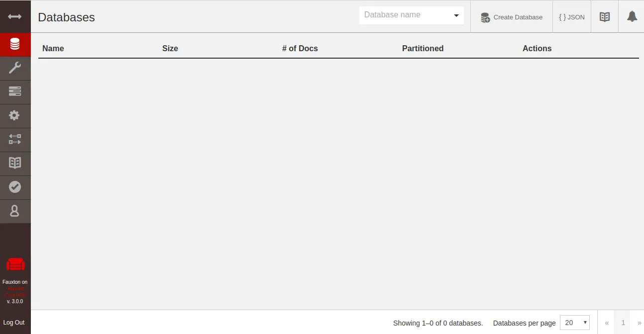Collapse the sidebar with the double-arrow icon
The height and width of the screenshot is (334, 644).
(x=15, y=16)
